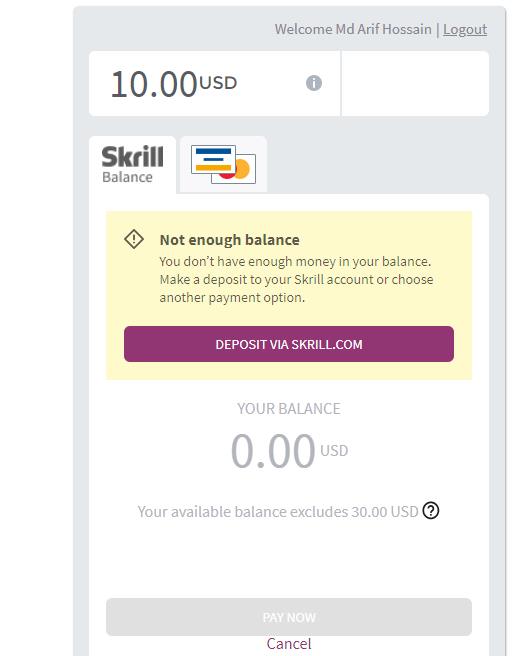Click the "another payment option" message text
This screenshot has height=656, width=529.
[x=232, y=297]
